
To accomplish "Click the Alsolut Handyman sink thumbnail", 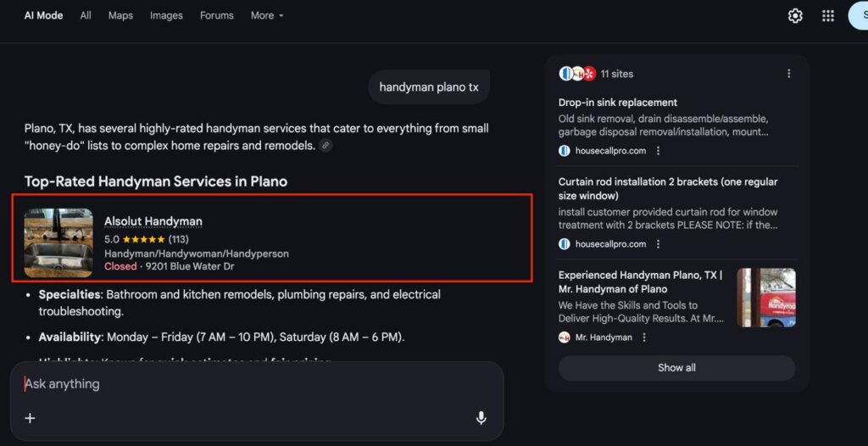I will pyautogui.click(x=58, y=243).
